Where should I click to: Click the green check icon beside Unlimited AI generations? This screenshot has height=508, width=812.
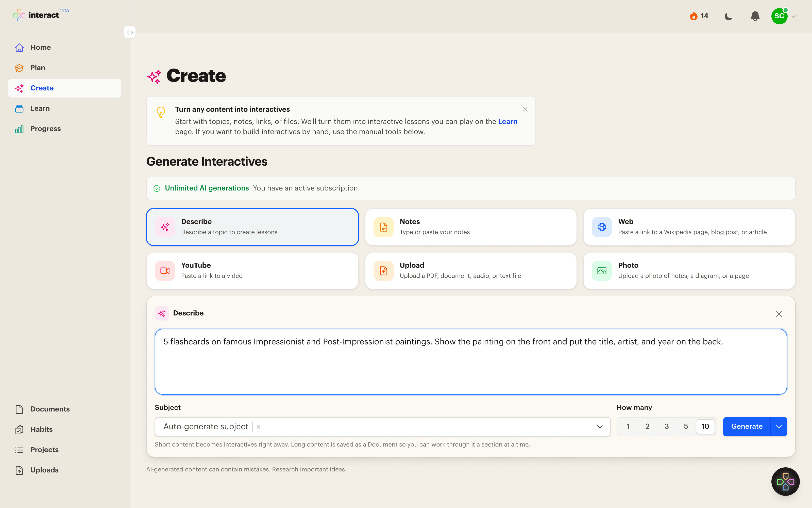(157, 188)
